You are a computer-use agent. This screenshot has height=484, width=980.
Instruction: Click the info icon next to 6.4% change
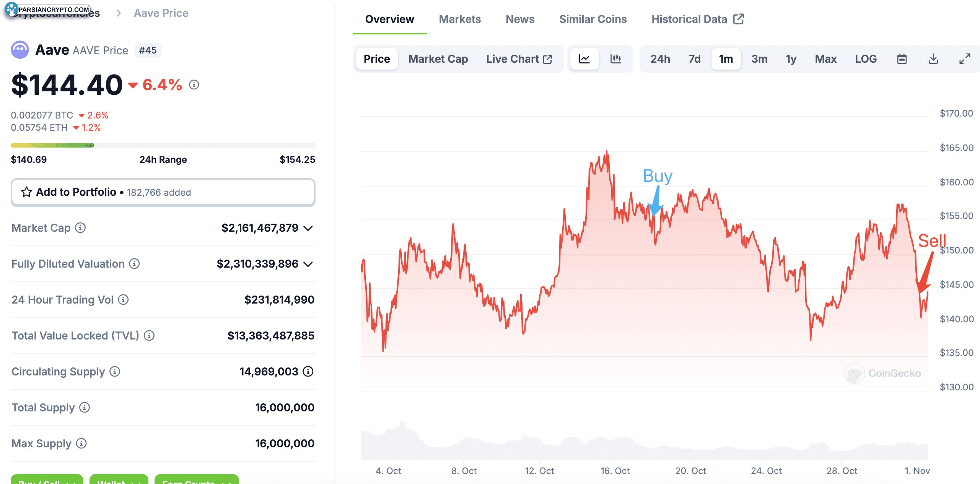pos(194,84)
